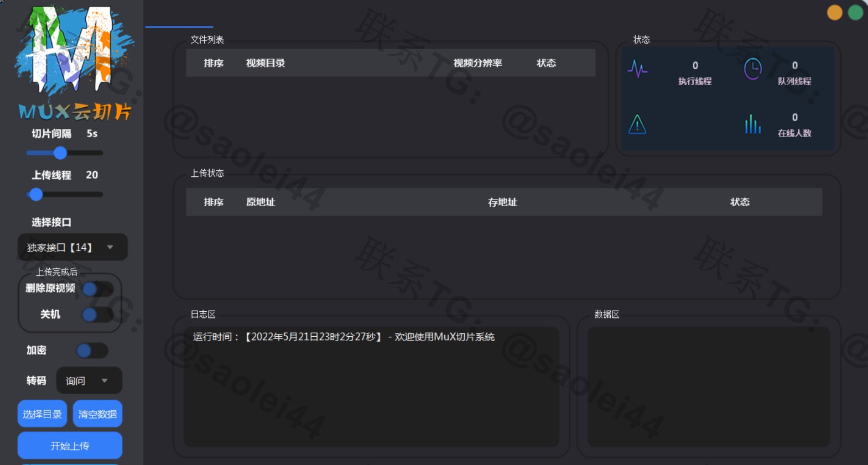Click the 文件列表 section title
This screenshot has width=868, height=465.
pyautogui.click(x=207, y=40)
